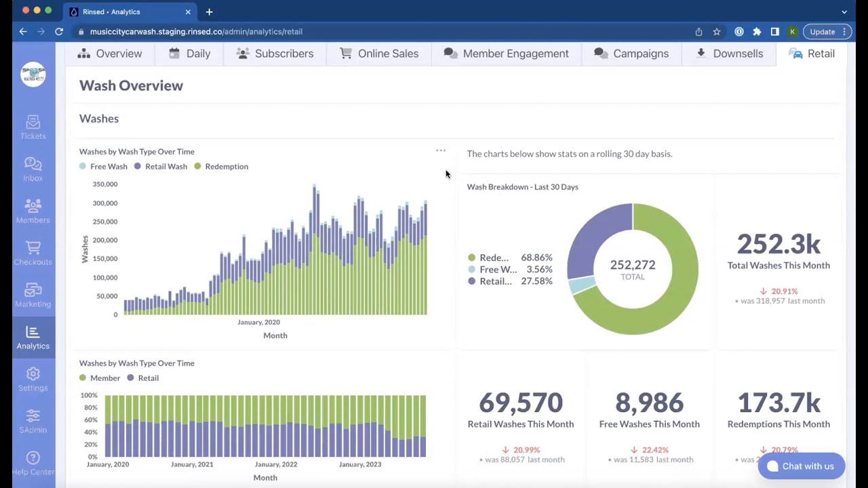Toggle Redemption legend series
The width and height of the screenshot is (868, 488).
point(221,166)
